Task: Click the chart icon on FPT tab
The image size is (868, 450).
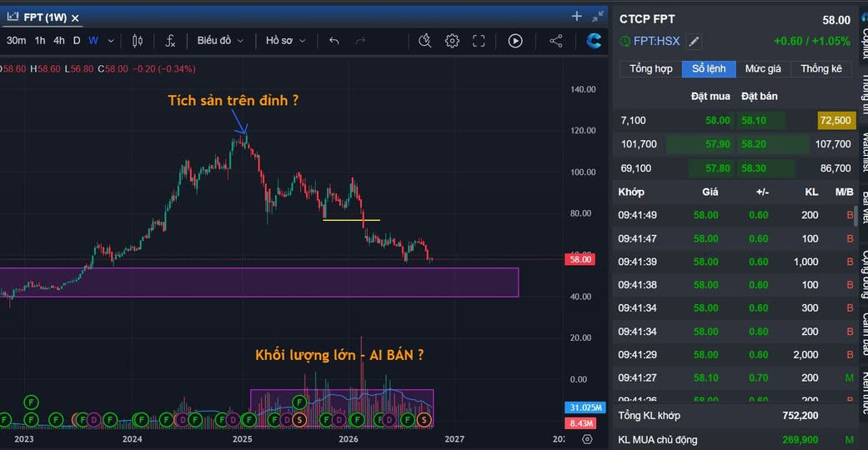Action: pyautogui.click(x=13, y=17)
